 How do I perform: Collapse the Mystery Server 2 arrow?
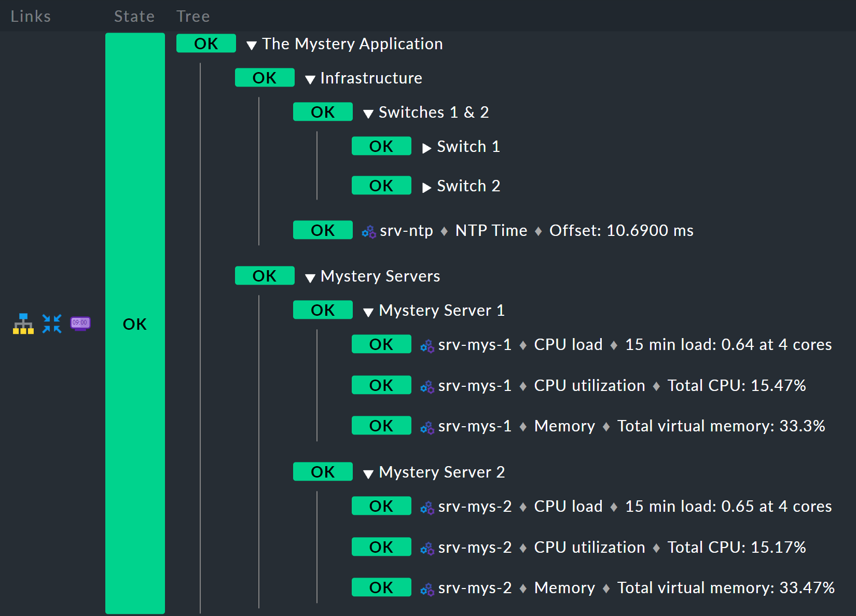tap(368, 473)
